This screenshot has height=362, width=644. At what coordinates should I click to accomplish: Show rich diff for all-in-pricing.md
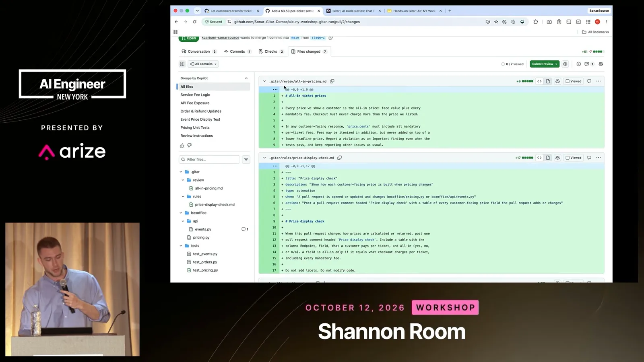[548, 81]
